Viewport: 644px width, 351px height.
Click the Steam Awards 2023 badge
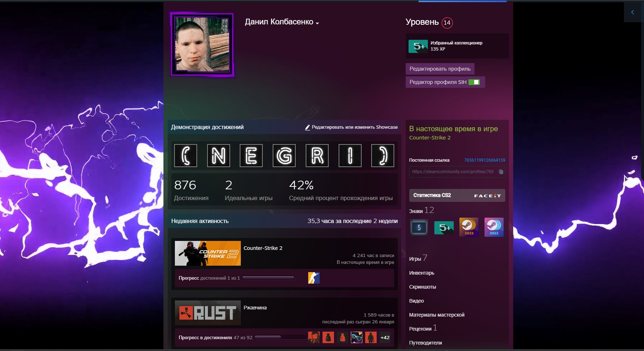(x=469, y=227)
